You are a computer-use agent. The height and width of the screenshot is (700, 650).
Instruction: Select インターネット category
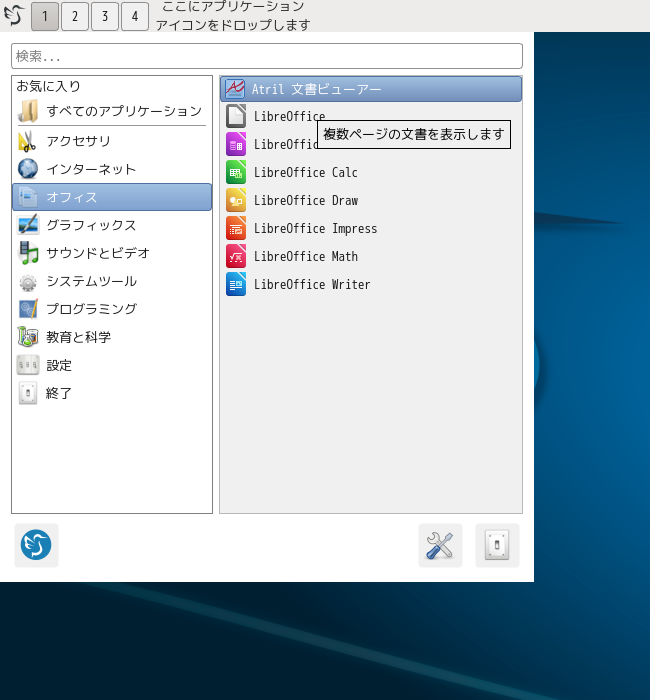(112, 169)
